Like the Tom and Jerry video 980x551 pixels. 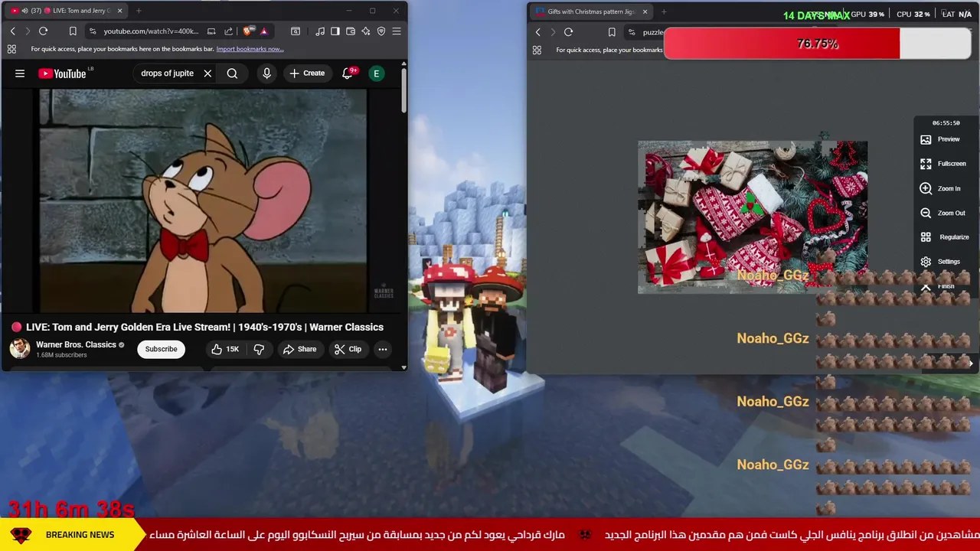click(x=226, y=349)
